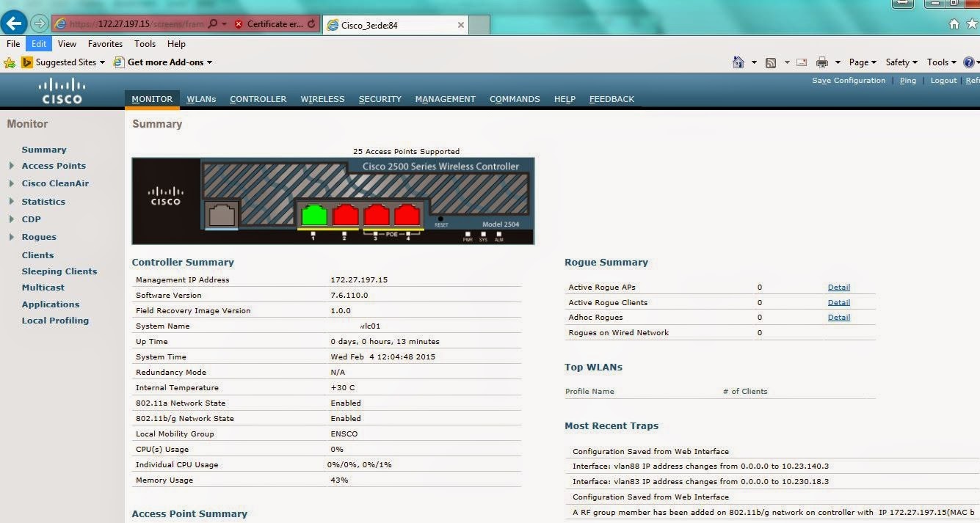Click the Favorites star icon
The image size is (980, 523).
[10, 62]
